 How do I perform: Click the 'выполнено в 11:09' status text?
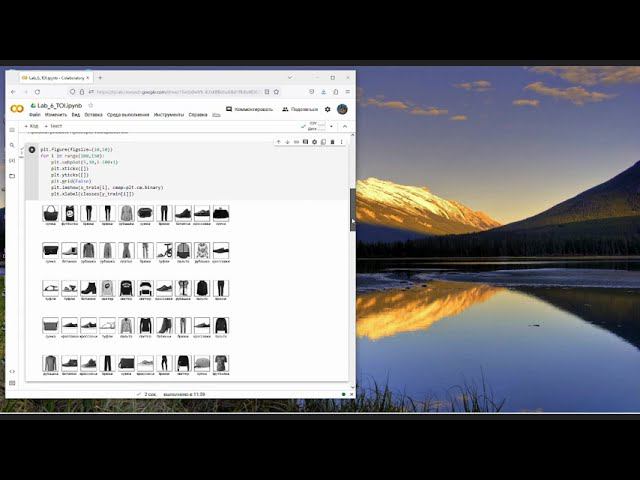(184, 394)
